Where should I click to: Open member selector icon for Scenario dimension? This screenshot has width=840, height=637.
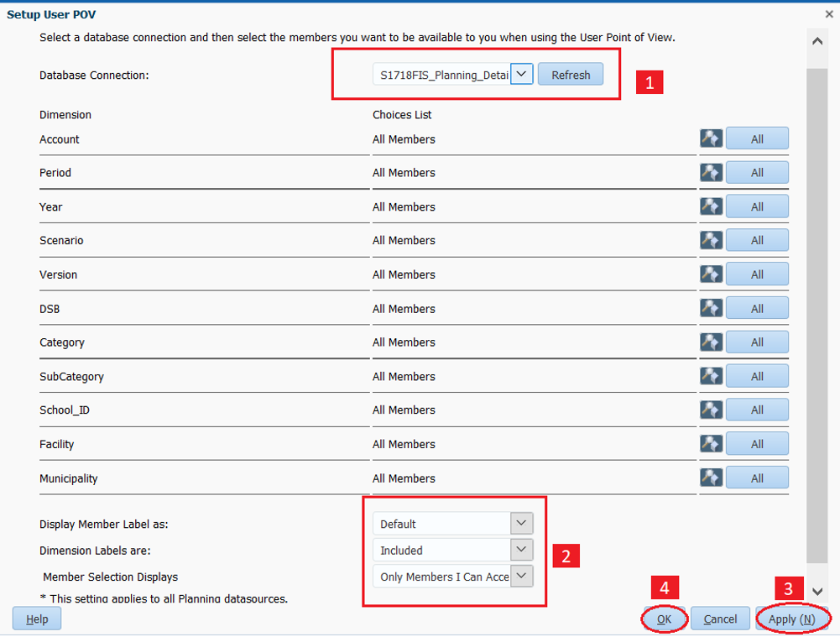711,240
